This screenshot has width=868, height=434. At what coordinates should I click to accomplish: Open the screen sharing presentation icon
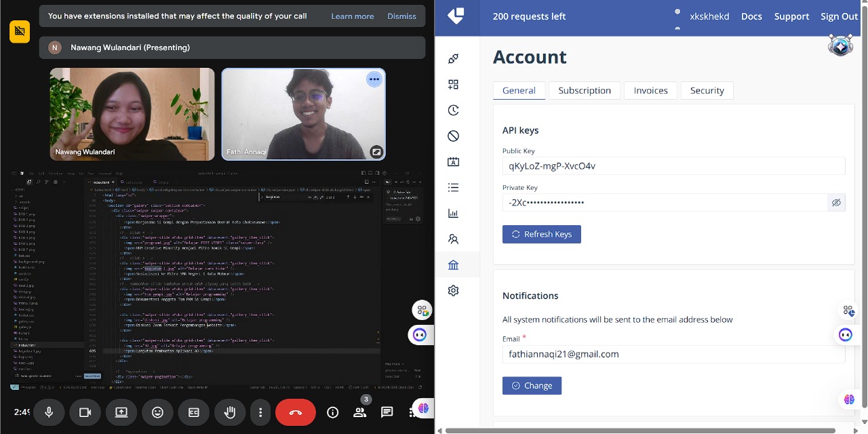point(121,412)
